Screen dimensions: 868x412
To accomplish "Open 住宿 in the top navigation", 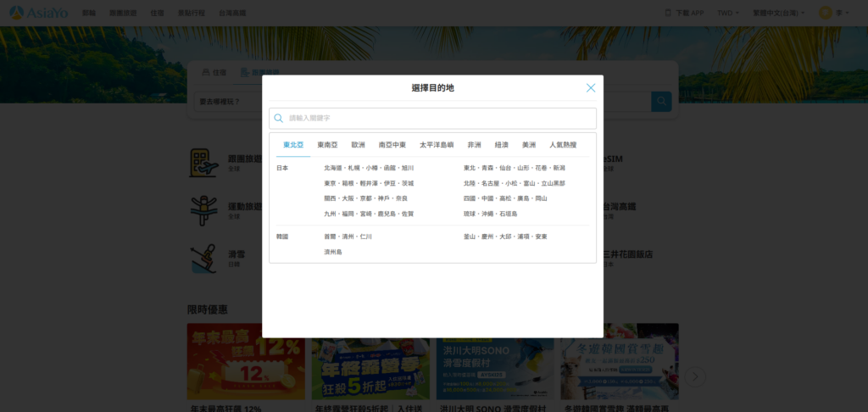I will click(x=157, y=13).
